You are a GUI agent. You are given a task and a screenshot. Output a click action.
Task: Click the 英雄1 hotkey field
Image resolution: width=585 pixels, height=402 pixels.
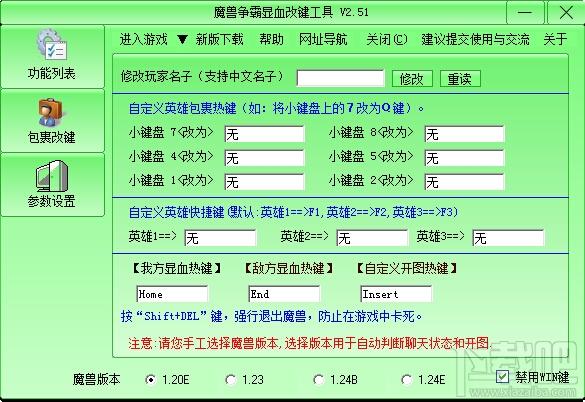(x=220, y=238)
